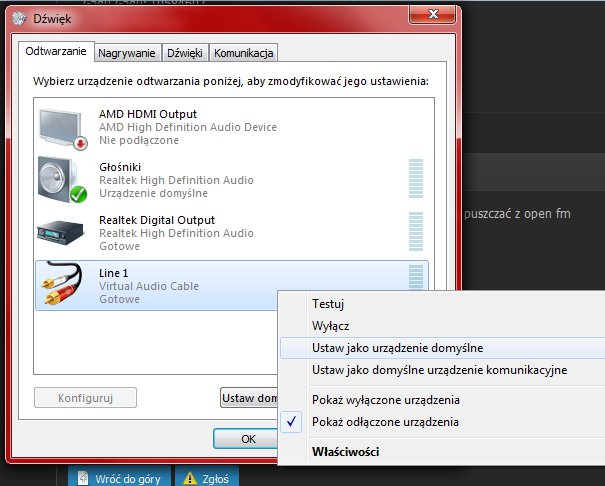Click the Dźwięk title bar speaker icon
Viewport: 605px width, 486px height.
tap(19, 19)
